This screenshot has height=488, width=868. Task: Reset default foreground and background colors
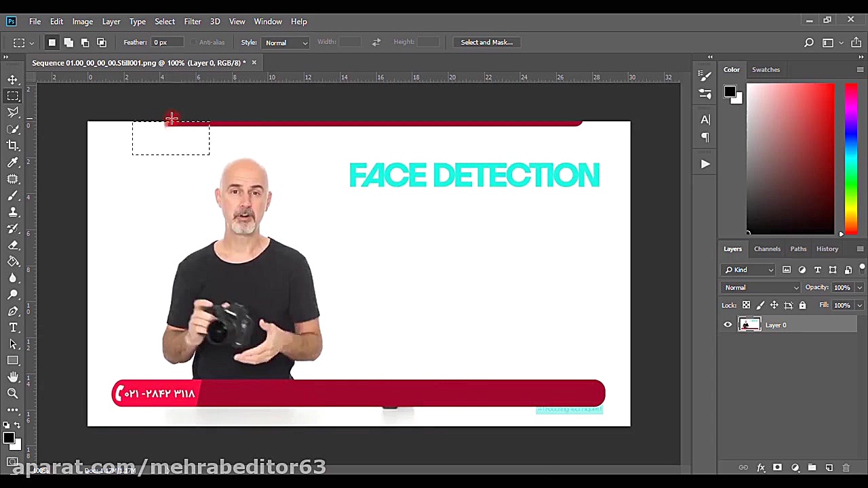click(7, 425)
